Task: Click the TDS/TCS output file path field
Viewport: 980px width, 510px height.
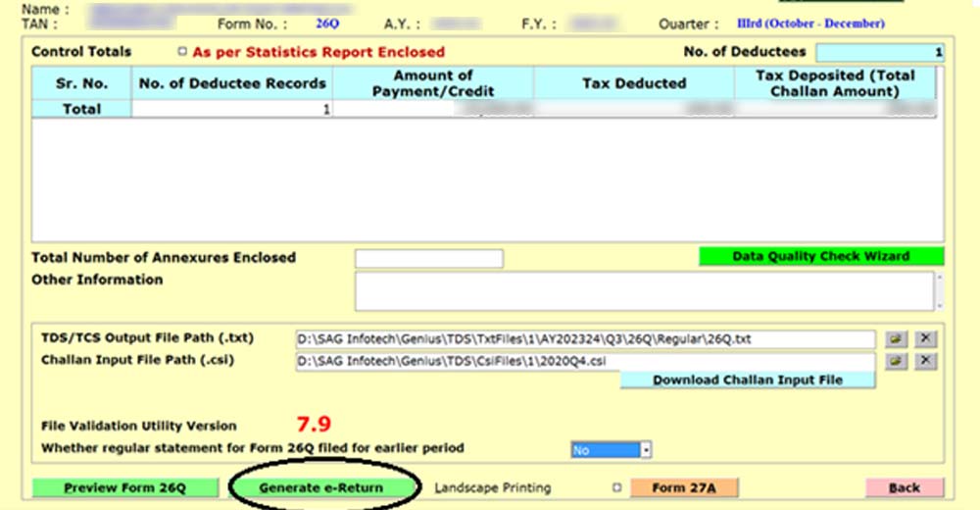Action: point(584,339)
